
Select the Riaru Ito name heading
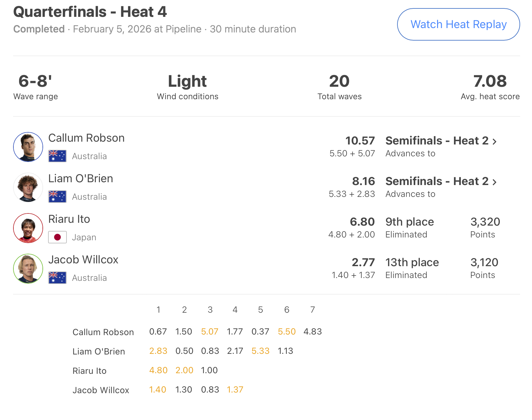point(69,219)
